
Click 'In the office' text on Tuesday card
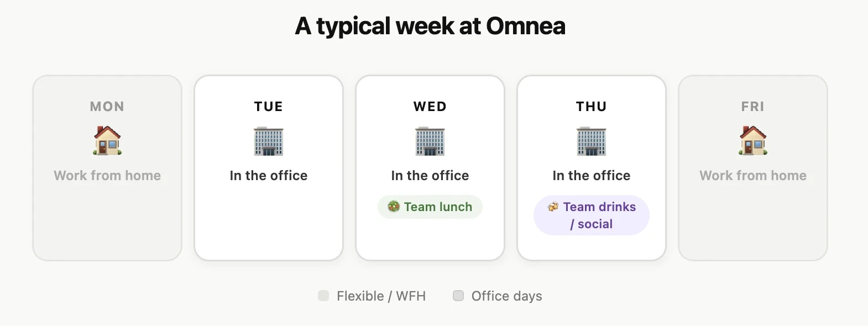click(x=269, y=175)
